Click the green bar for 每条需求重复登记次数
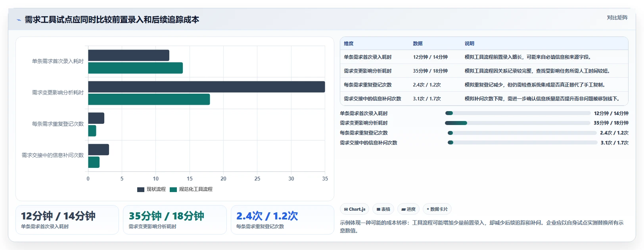Screen dimensions: 644x250 [92, 131]
